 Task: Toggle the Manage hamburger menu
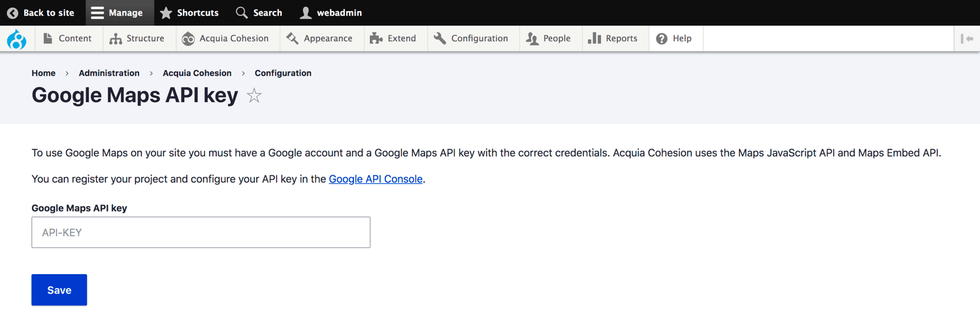[117, 12]
